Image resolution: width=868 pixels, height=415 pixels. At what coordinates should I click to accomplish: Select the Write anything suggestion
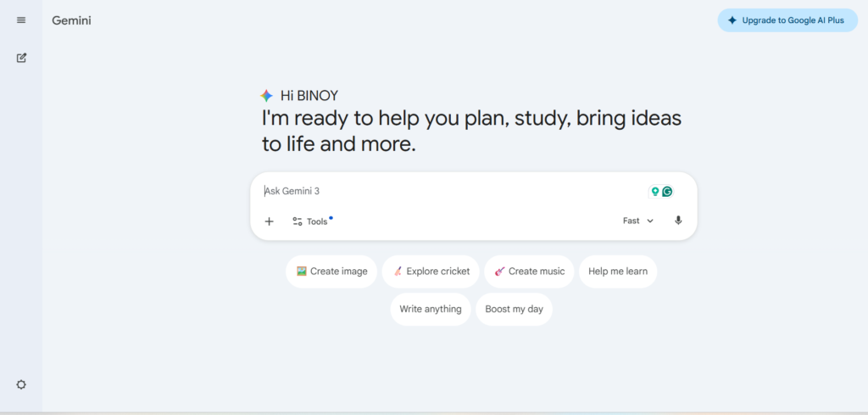(431, 309)
